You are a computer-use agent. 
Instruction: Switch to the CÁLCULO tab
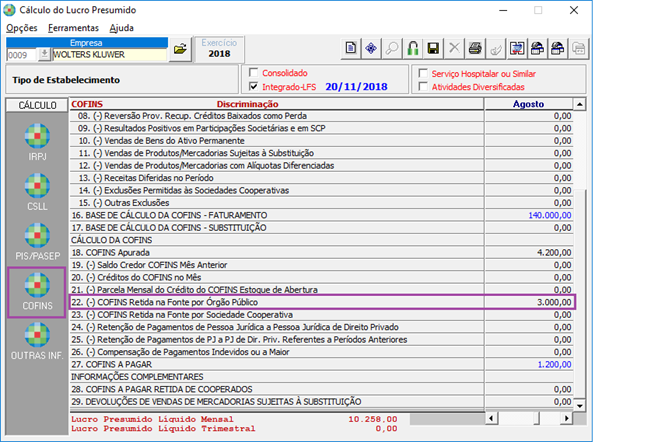coord(37,105)
